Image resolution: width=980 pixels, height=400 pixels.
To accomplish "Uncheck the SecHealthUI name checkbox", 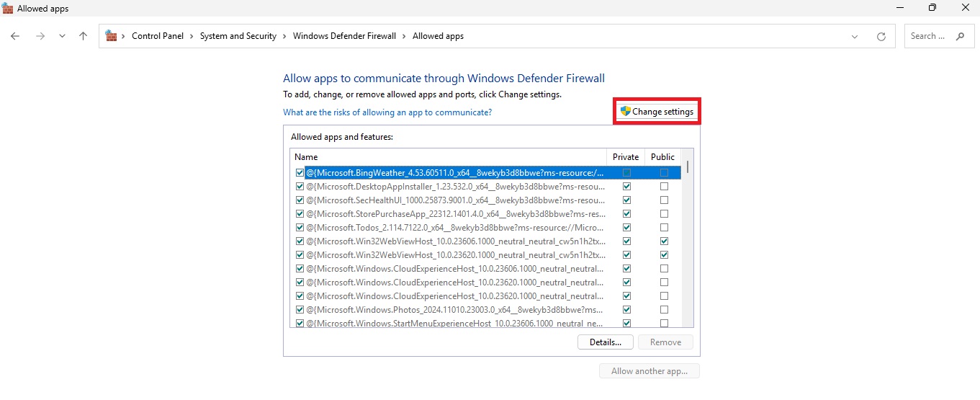I will [x=300, y=200].
